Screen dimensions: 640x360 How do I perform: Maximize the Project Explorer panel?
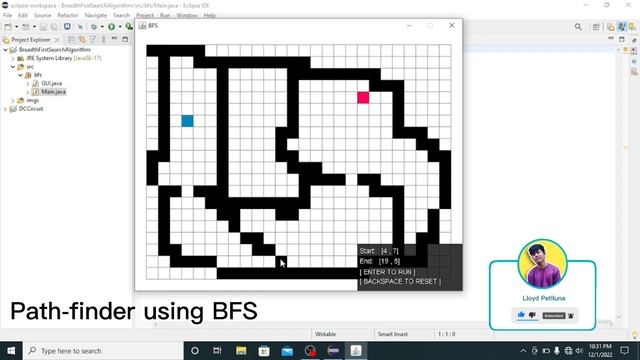(x=125, y=39)
